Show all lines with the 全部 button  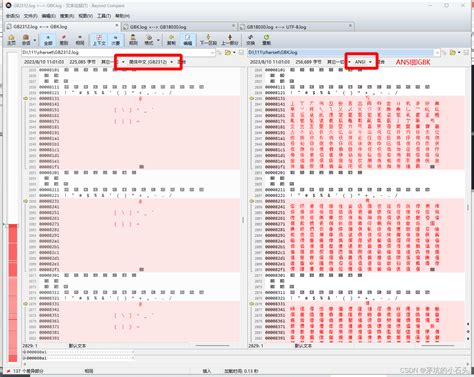[x=48, y=40]
